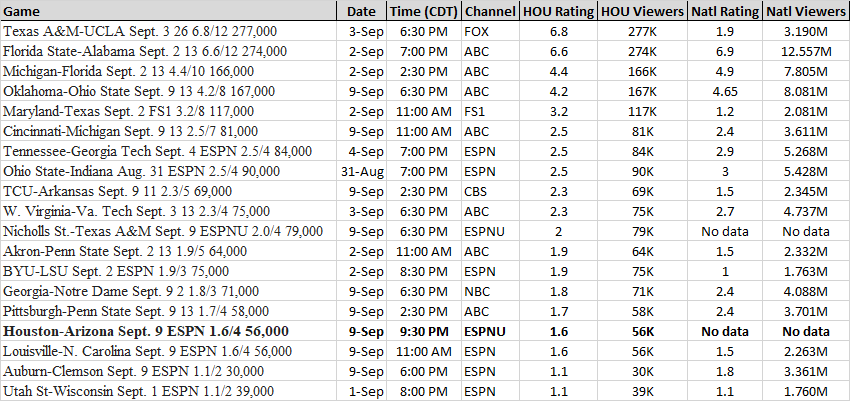Viewport: 850px width, 401px height.
Task: Select the 4.4 HOU Rating cell
Action: 558,72
